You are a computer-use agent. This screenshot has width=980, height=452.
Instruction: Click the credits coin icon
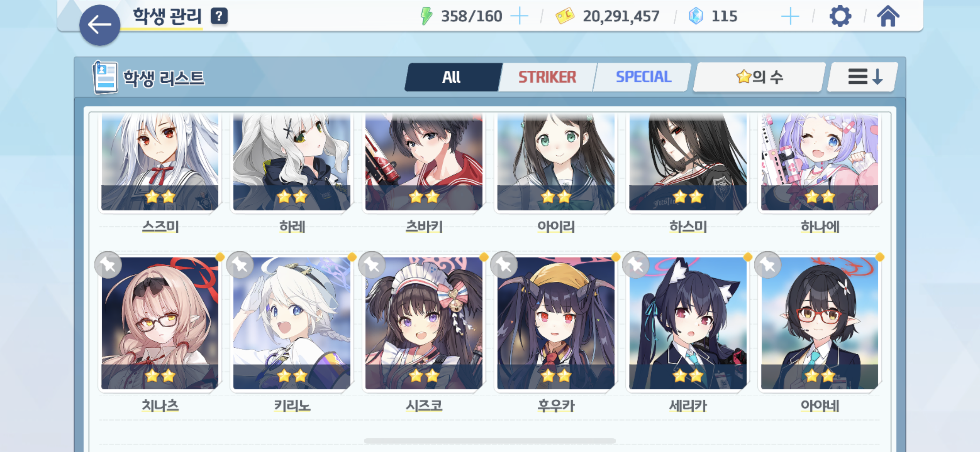pyautogui.click(x=565, y=16)
